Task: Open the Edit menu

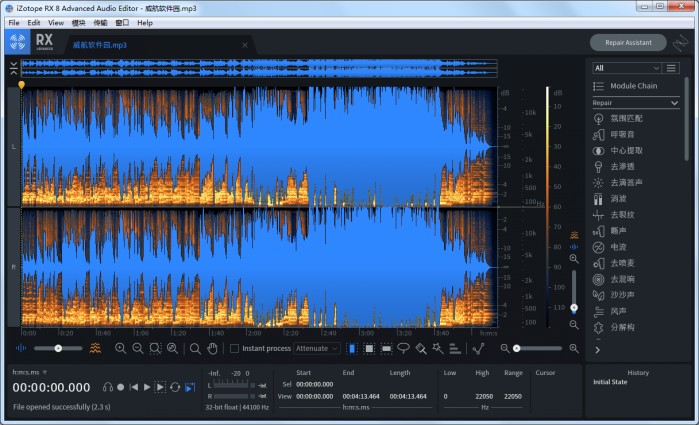Action: pos(33,23)
